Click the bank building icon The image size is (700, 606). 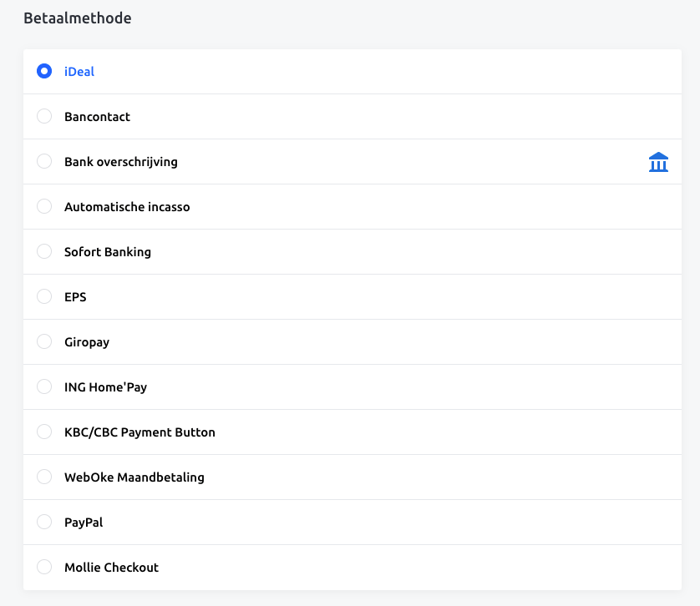pyautogui.click(x=658, y=162)
